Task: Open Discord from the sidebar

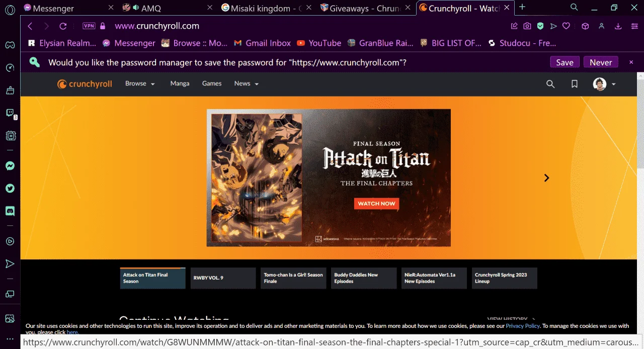Action: tap(10, 211)
